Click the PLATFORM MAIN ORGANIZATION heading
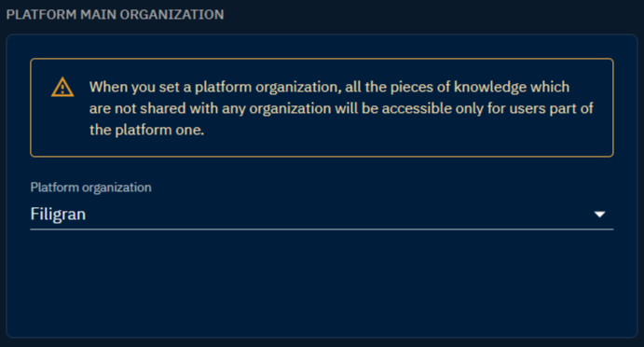644x347 pixels. click(x=115, y=15)
